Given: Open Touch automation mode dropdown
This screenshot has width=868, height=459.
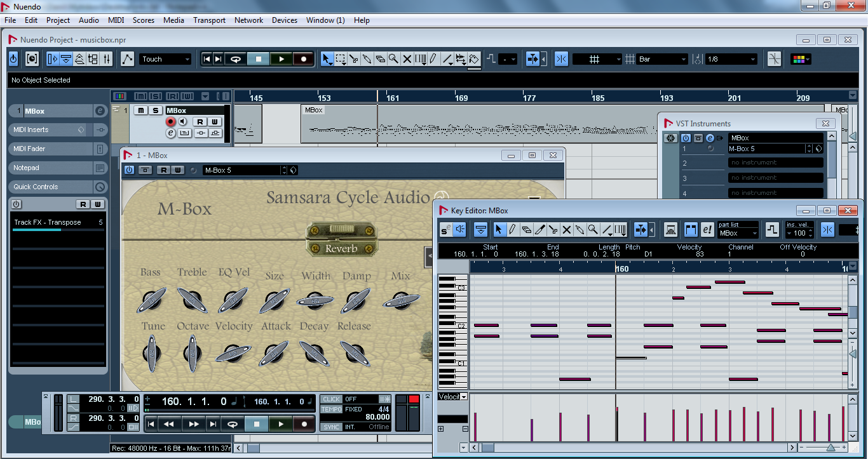Looking at the screenshot, I should (x=165, y=59).
